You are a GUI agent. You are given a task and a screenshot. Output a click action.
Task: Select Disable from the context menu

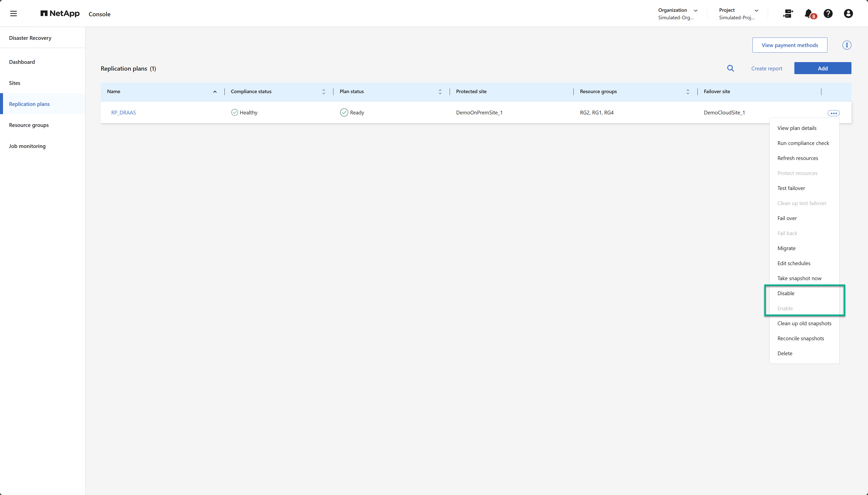(786, 293)
